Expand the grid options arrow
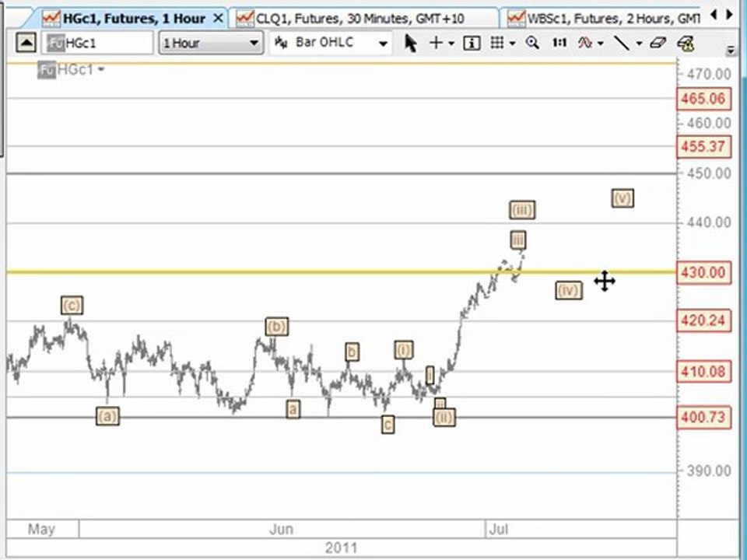This screenshot has height=560, width=747. tap(513, 44)
